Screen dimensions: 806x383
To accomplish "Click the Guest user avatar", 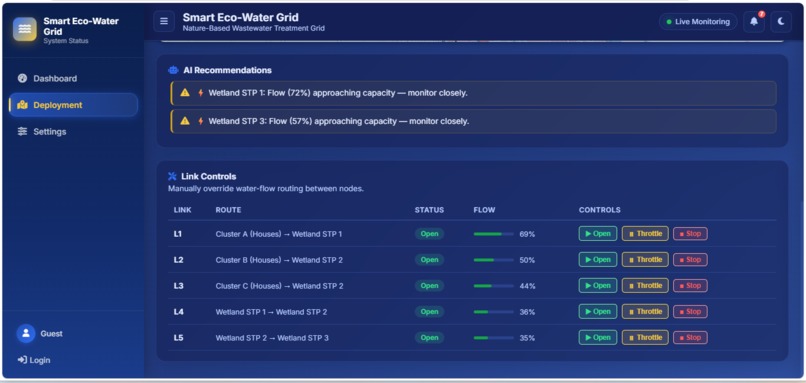I will tap(26, 334).
